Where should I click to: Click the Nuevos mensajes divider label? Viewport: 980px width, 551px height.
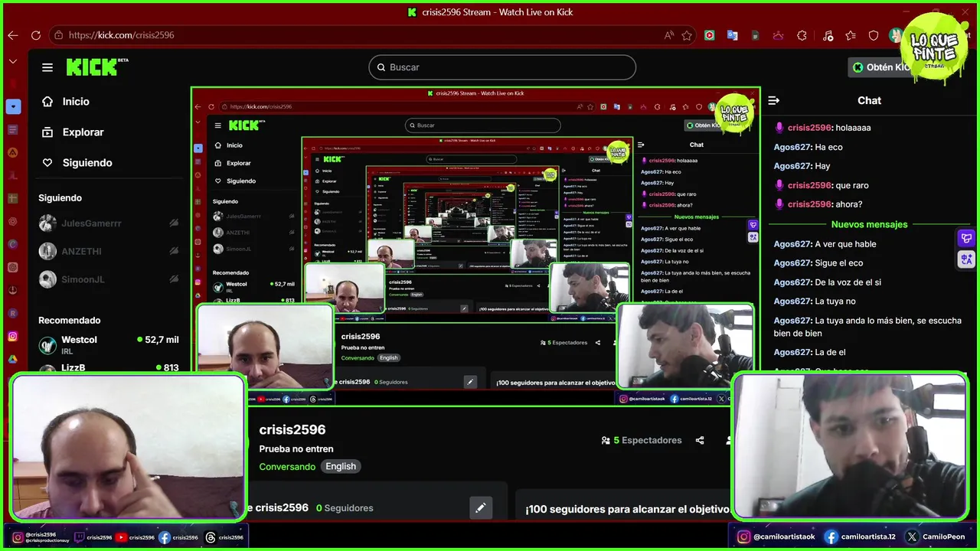click(x=869, y=224)
